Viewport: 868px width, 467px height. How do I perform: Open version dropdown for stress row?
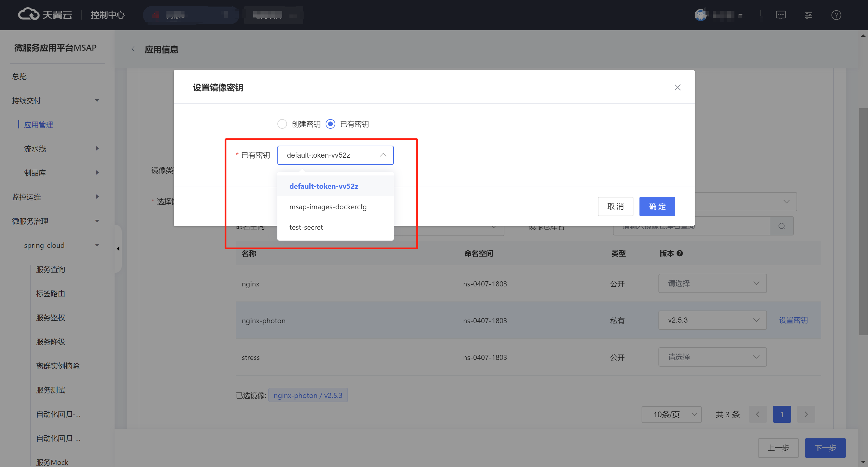[x=712, y=357]
